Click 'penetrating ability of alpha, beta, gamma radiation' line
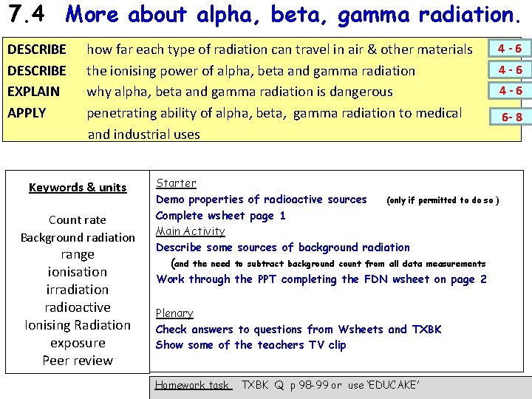The height and width of the screenshot is (399, 532). 274,113
